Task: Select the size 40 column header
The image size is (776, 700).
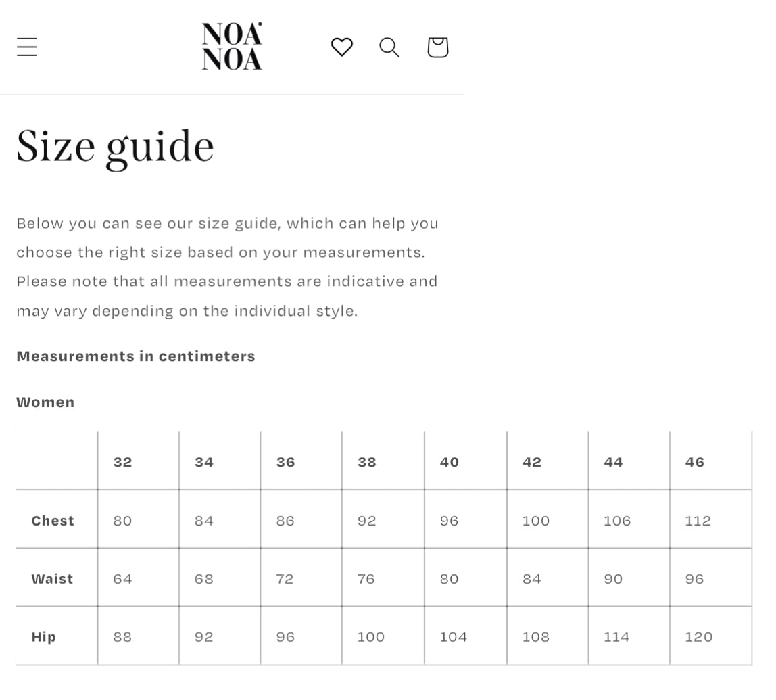Action: point(450,462)
